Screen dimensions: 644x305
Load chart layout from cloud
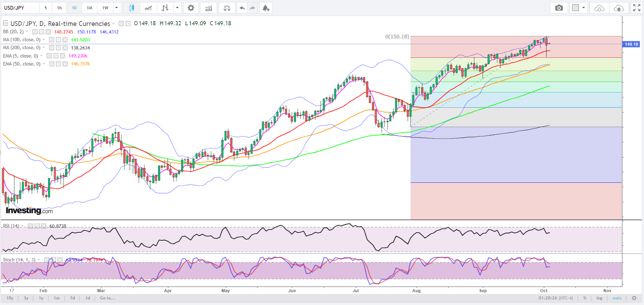point(599,8)
